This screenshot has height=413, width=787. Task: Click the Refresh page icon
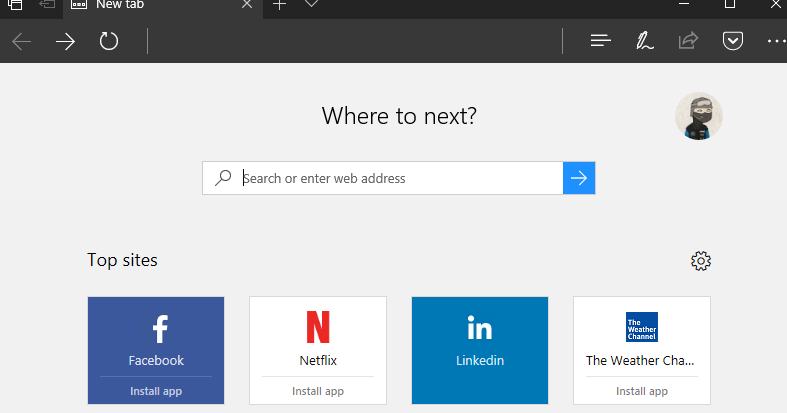(109, 42)
